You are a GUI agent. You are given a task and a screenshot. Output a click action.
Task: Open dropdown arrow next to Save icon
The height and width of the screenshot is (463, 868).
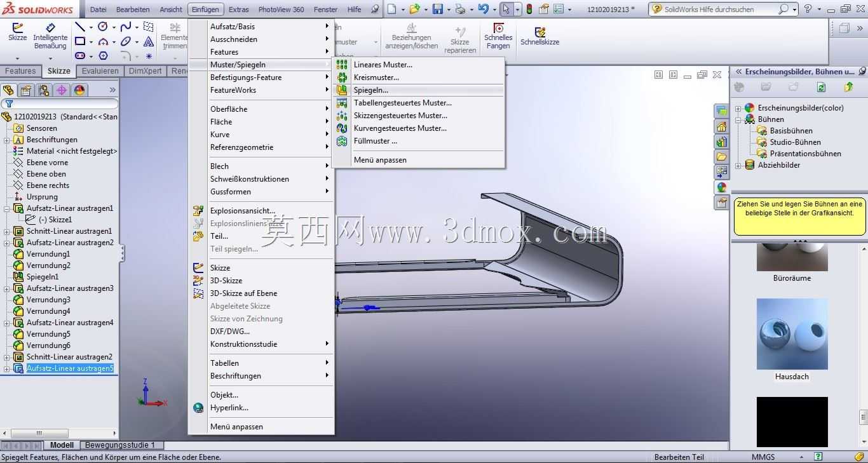(448, 10)
